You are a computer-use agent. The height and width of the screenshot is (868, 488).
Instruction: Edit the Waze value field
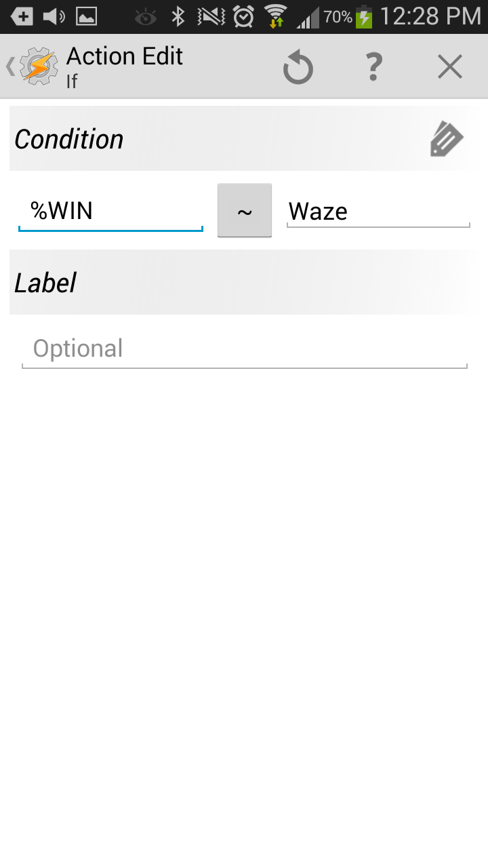point(378,212)
